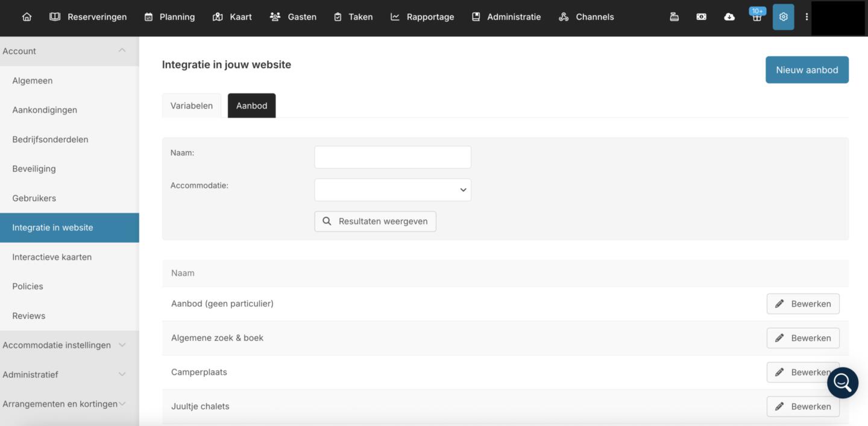This screenshot has height=426, width=868.
Task: Open the Reserveringen menu
Action: (88, 17)
